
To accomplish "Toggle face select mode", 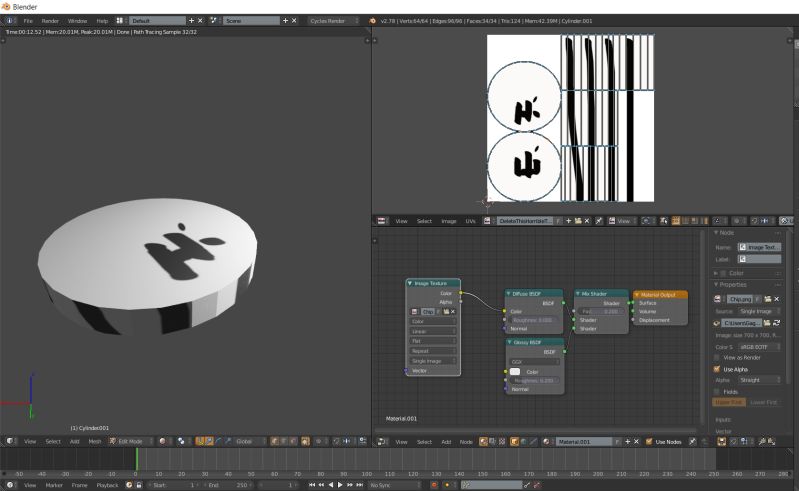I will (293, 442).
